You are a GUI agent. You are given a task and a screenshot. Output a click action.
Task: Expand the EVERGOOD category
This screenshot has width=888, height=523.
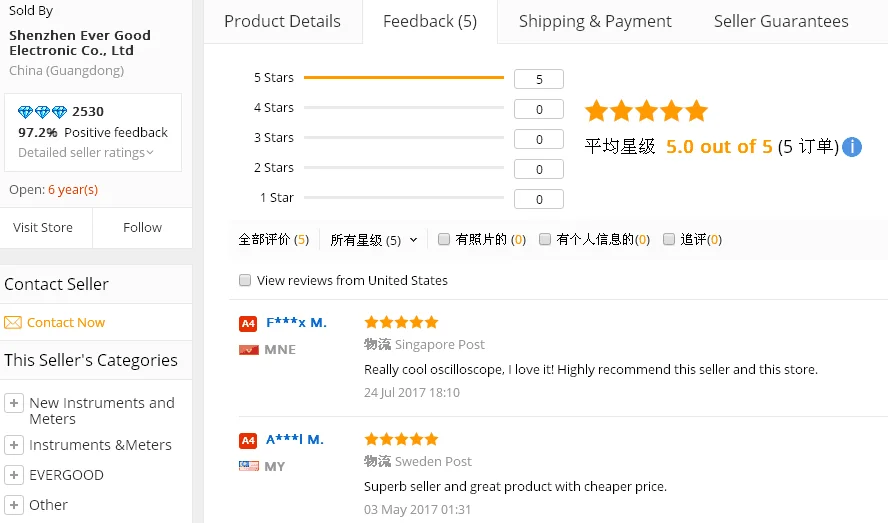click(x=14, y=475)
